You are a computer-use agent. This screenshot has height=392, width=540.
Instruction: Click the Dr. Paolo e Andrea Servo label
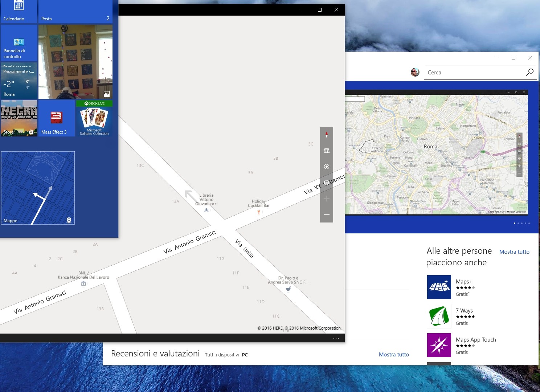coord(288,280)
